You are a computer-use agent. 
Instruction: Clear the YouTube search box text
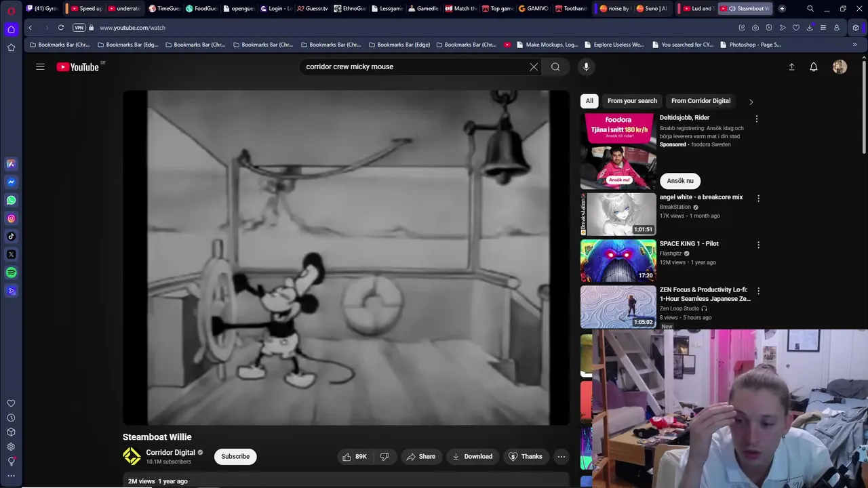pos(534,66)
